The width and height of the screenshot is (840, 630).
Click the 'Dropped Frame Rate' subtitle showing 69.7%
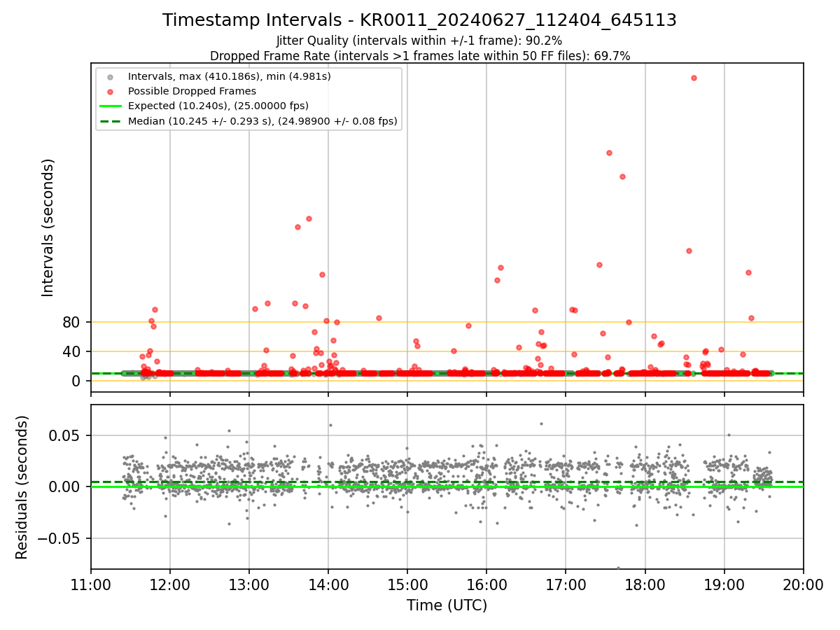pyautogui.click(x=420, y=56)
